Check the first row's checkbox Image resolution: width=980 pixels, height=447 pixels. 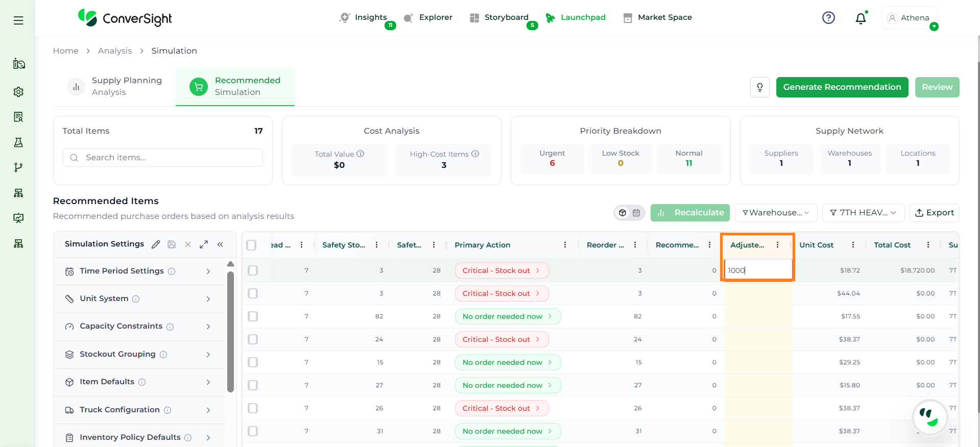[x=253, y=270]
